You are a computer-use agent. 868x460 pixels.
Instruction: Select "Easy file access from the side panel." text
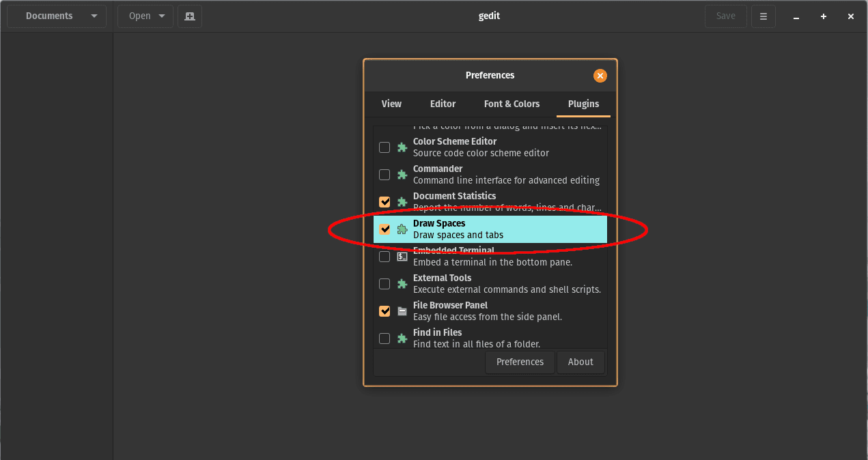488,317
